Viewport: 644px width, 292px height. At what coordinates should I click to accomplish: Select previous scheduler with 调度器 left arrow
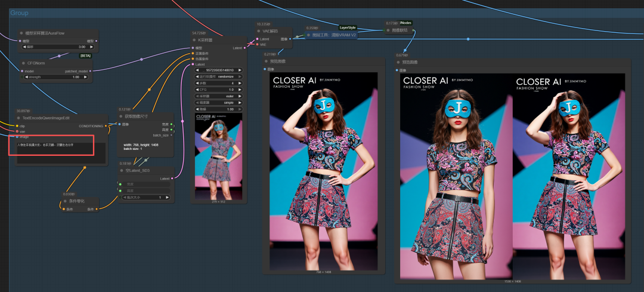tap(197, 103)
